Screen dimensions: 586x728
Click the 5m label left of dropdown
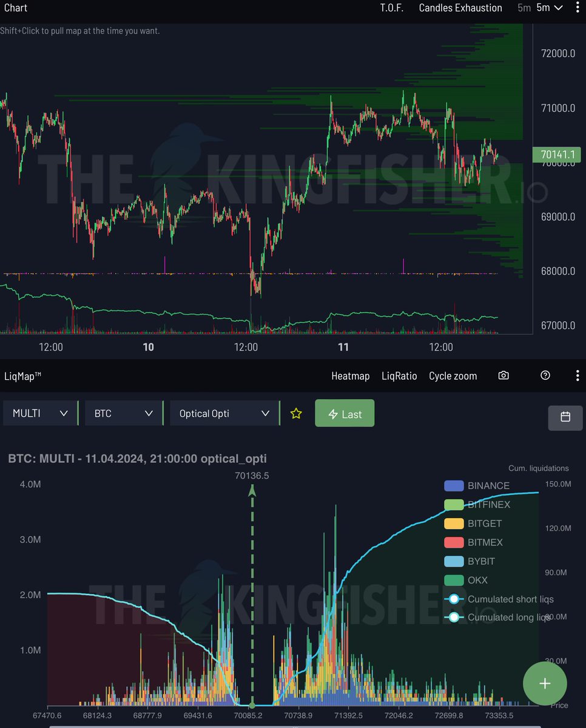coord(524,8)
